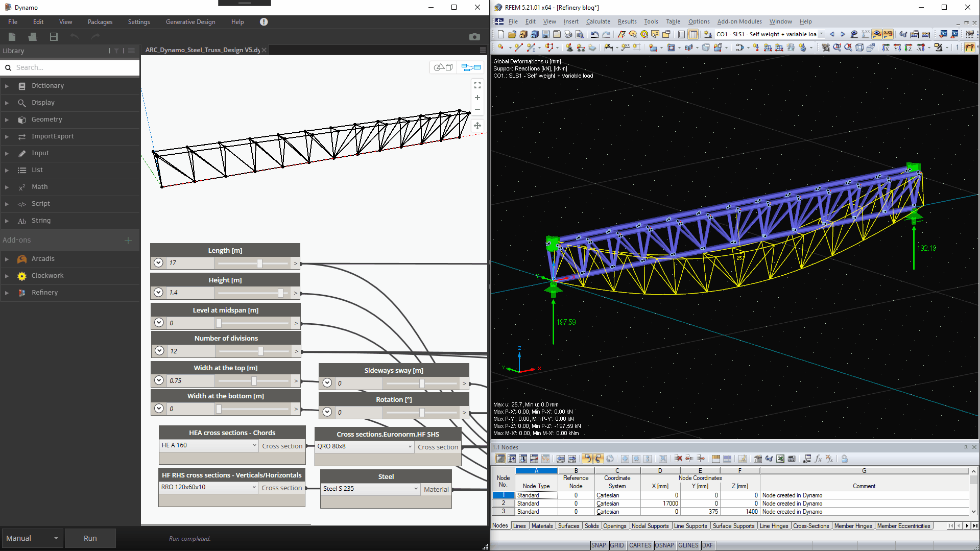Click the Open file icon in Dynamo
980x551 pixels.
tap(33, 37)
